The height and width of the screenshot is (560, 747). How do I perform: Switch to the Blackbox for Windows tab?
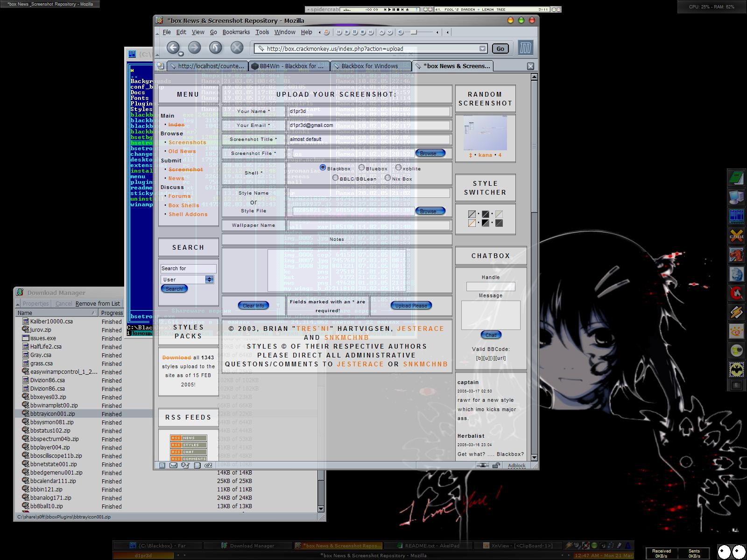click(371, 66)
